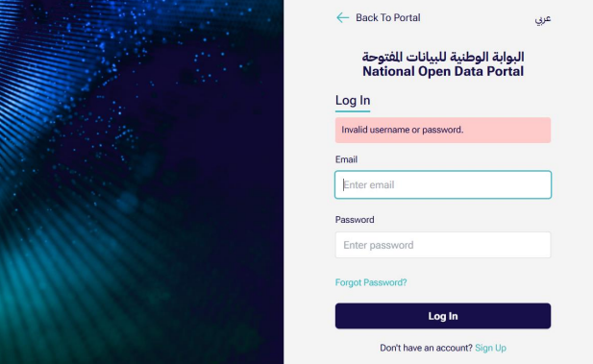
Task: Open the Sign Up link
Action: tap(490, 348)
